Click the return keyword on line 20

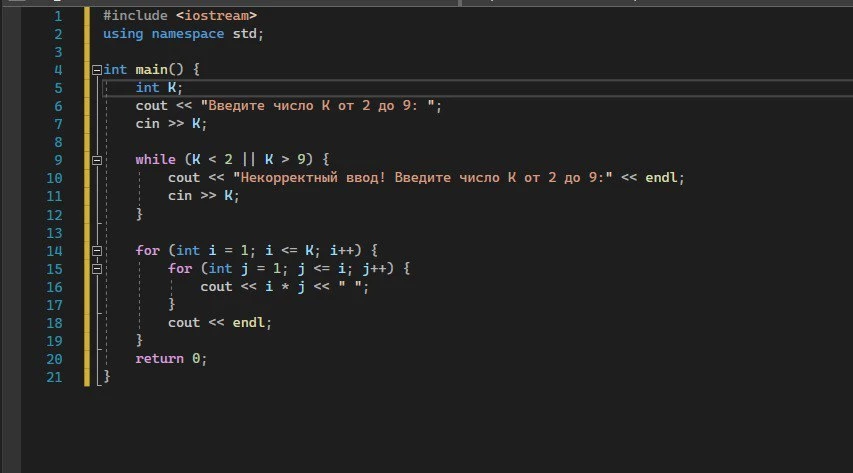pyautogui.click(x=159, y=358)
